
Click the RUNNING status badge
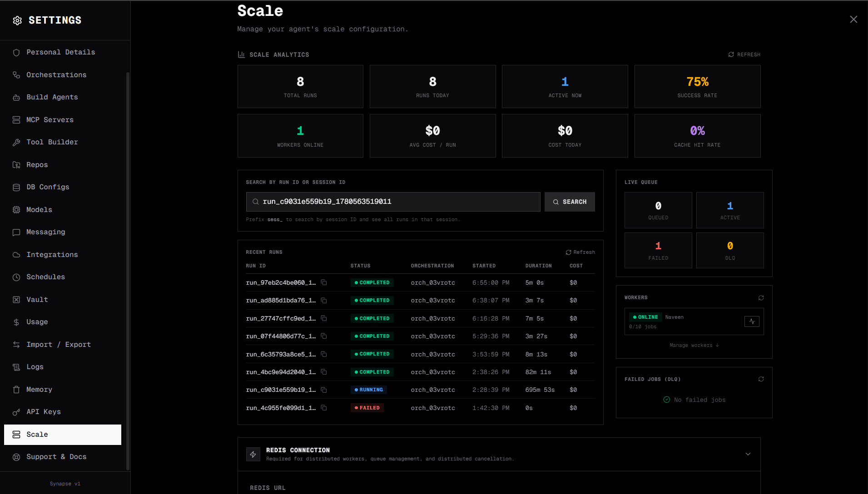click(368, 390)
